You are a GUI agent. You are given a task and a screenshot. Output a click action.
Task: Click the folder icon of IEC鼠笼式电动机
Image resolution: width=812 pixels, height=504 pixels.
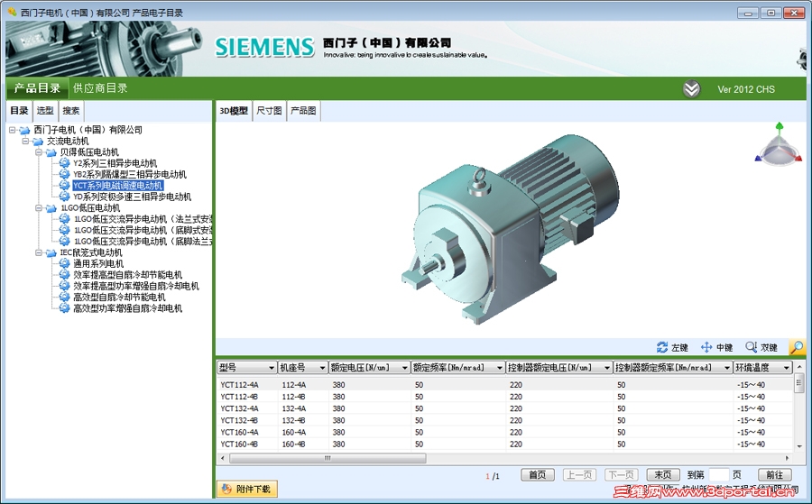[51, 252]
